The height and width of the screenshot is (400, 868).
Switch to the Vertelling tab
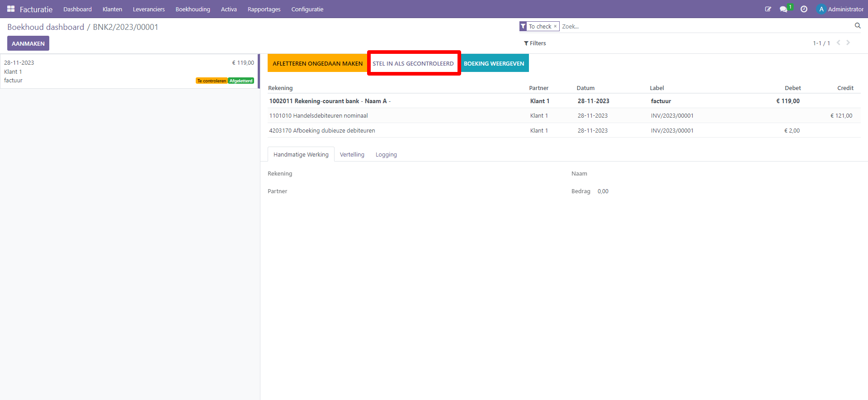pyautogui.click(x=352, y=155)
